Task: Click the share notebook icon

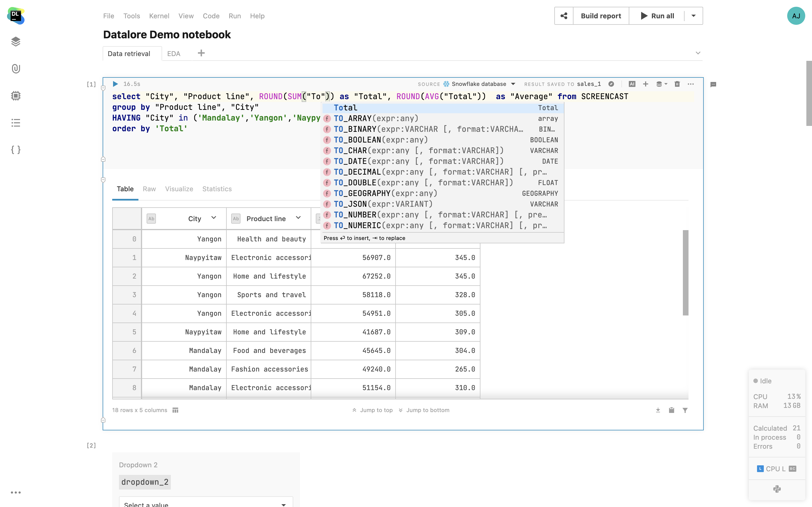Action: 564,16
